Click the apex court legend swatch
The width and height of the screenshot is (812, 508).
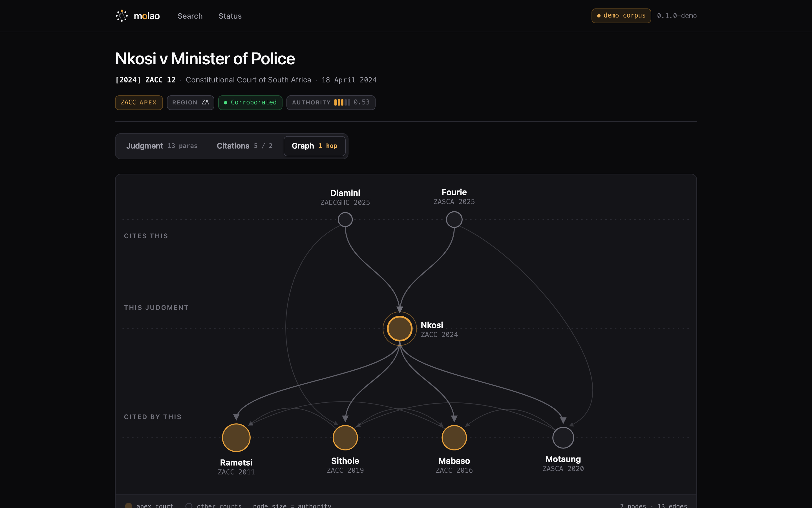click(x=128, y=505)
